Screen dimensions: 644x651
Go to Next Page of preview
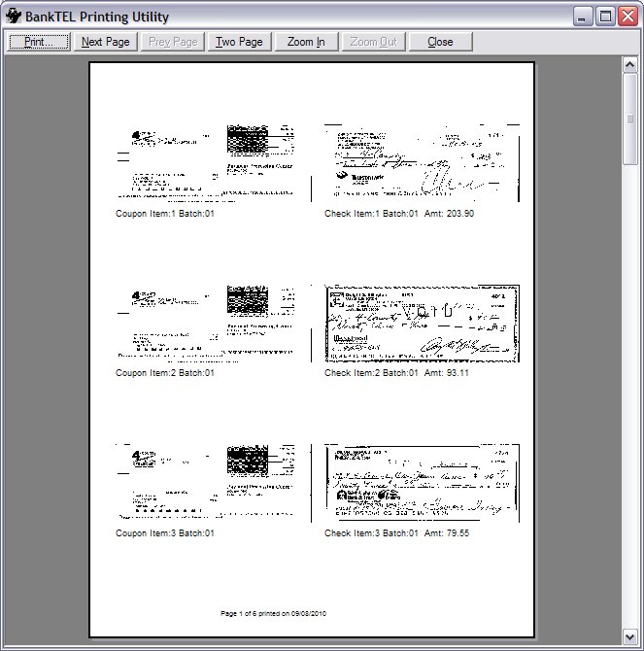(105, 42)
